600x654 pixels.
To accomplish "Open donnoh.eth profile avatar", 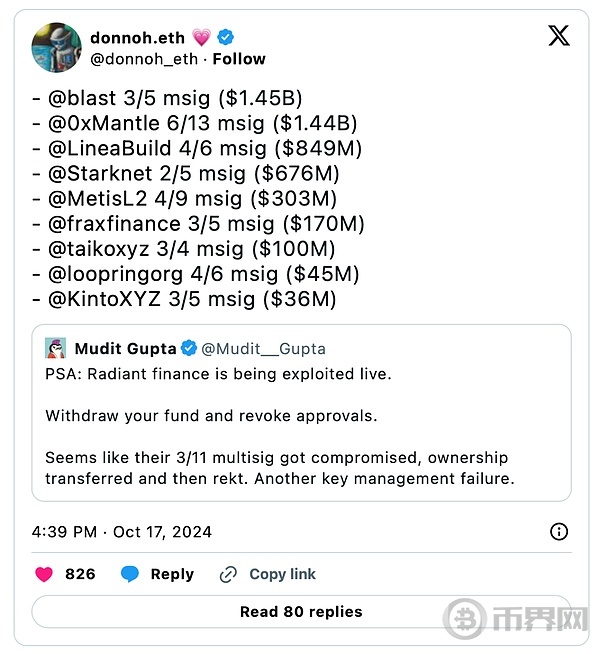I will 57,47.
